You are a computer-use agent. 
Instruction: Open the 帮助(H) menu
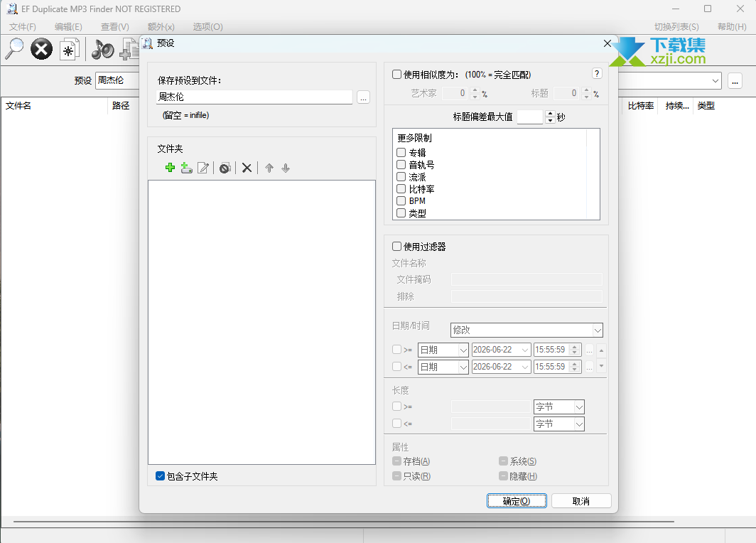(x=732, y=27)
